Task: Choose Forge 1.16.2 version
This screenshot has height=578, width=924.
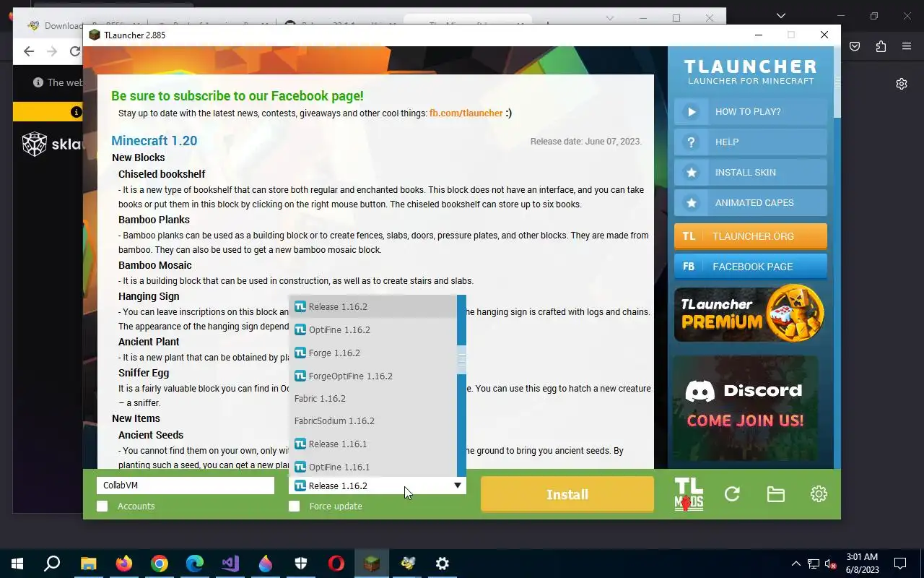Action: [373, 353]
